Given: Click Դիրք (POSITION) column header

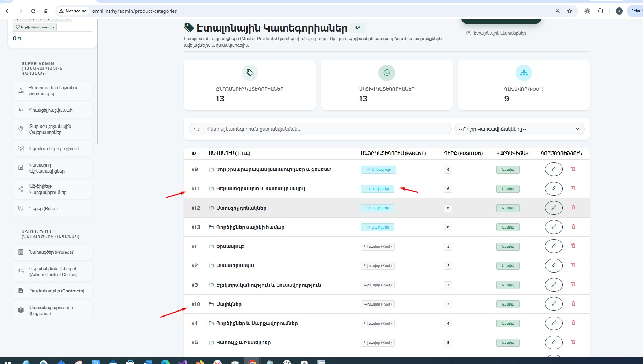Looking at the screenshot, I should click(463, 153).
